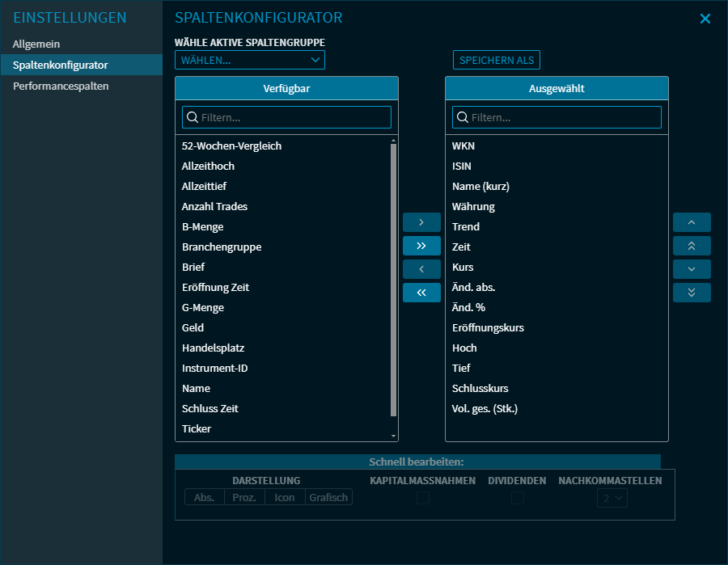Click the double left arrow to remove all

click(421, 293)
